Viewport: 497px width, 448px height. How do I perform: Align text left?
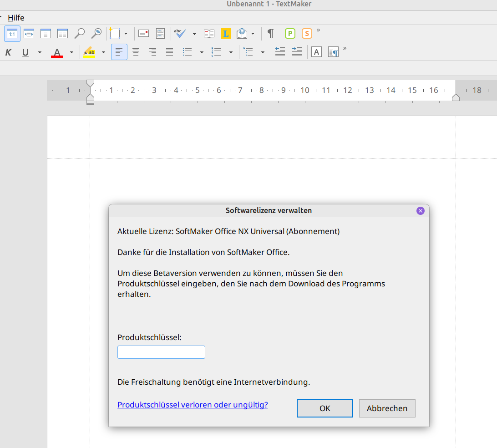(x=119, y=52)
